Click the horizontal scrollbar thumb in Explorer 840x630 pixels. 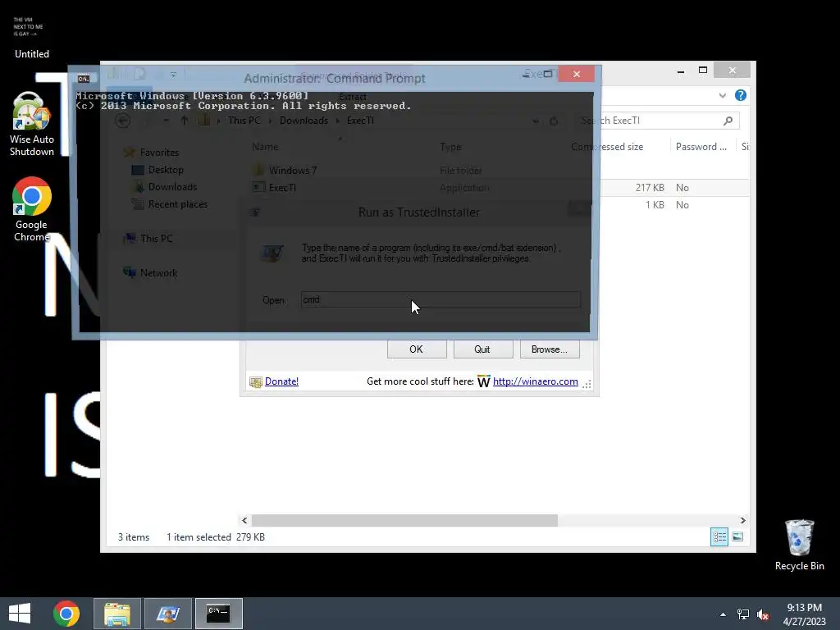[404, 520]
